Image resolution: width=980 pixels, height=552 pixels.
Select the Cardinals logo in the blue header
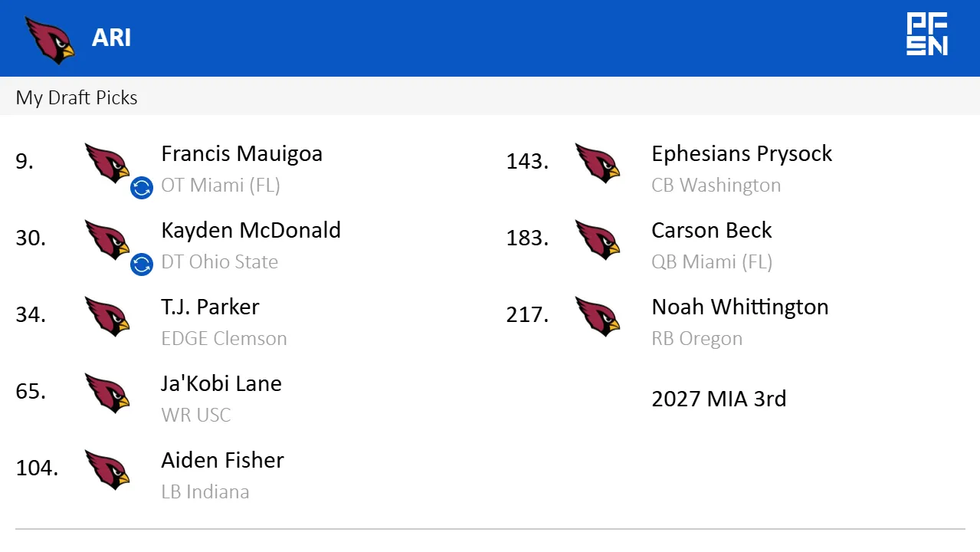pos(49,38)
